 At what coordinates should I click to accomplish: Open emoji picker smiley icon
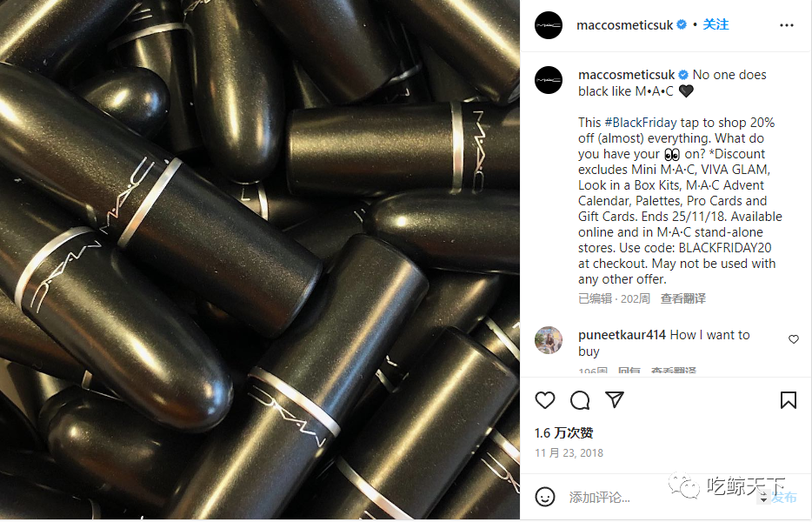pos(545,497)
